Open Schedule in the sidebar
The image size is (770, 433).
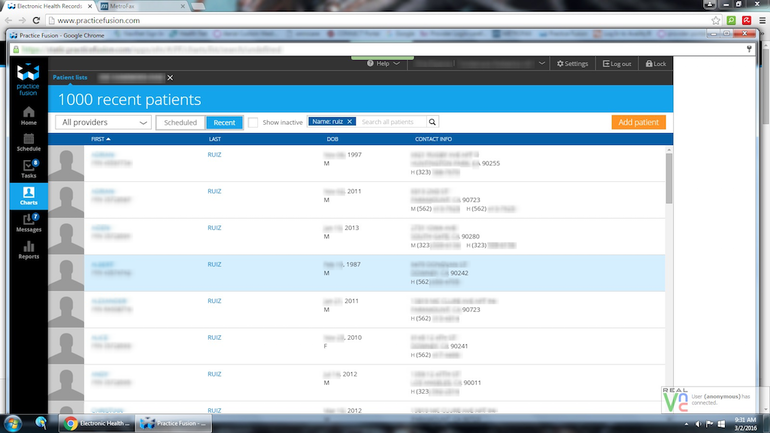point(28,142)
